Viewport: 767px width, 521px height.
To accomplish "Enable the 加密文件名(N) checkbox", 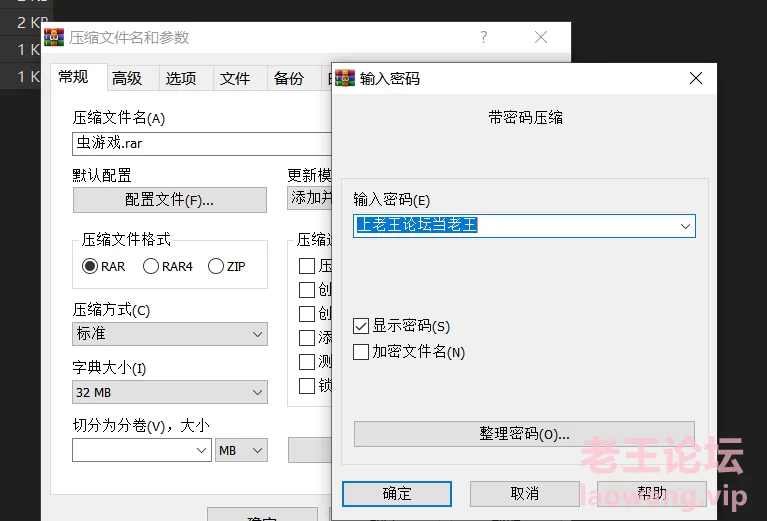I will pyautogui.click(x=361, y=352).
